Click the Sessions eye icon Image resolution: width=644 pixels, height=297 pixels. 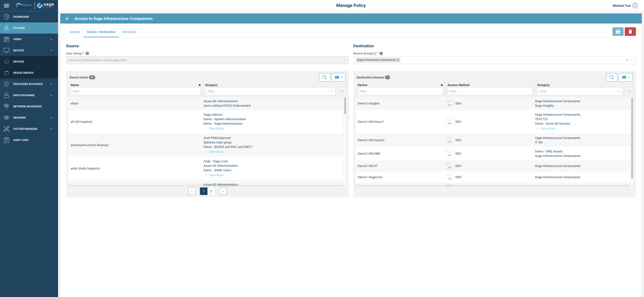pos(7,118)
